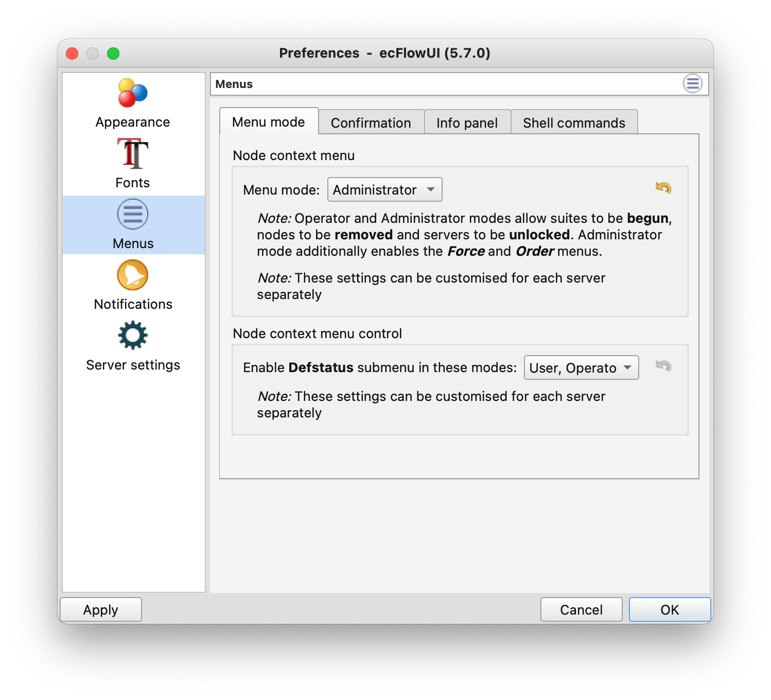This screenshot has height=700, width=771.
Task: Open the Appearance preferences section
Action: click(x=132, y=102)
